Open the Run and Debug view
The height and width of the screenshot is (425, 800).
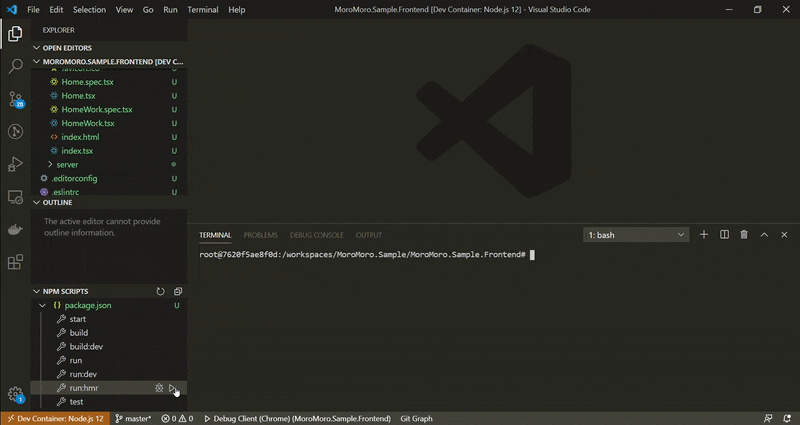(x=15, y=164)
